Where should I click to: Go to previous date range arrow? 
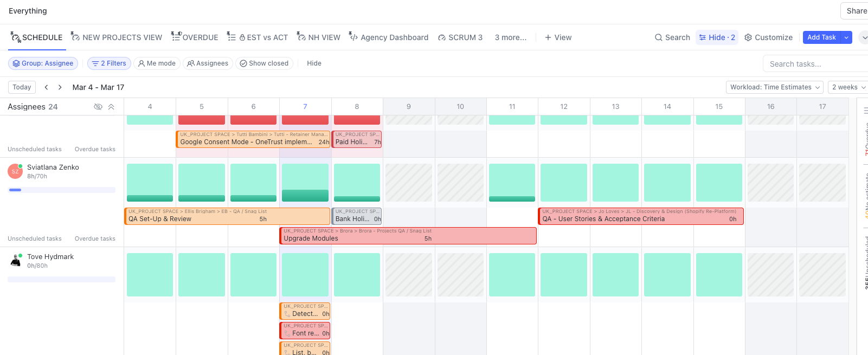point(47,87)
